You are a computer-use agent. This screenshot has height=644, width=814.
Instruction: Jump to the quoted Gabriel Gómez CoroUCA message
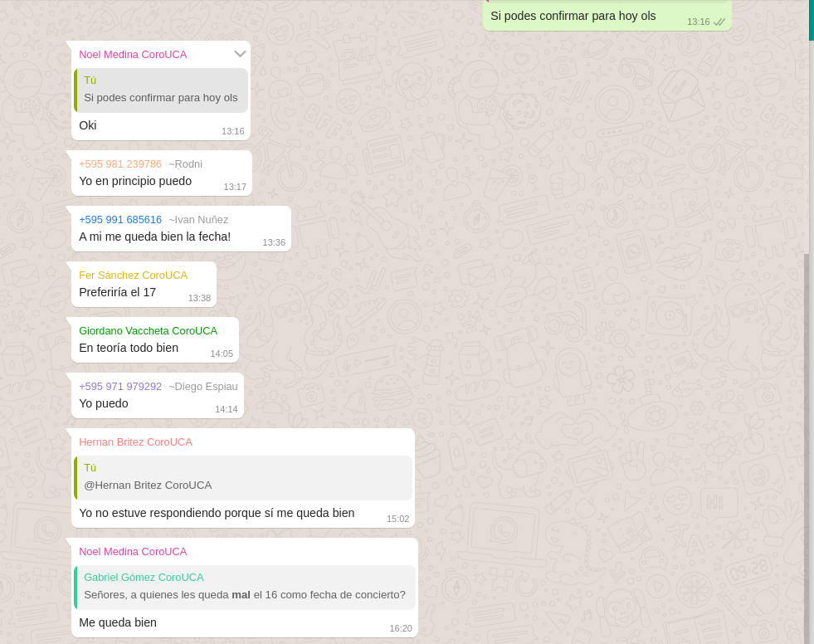click(245, 587)
